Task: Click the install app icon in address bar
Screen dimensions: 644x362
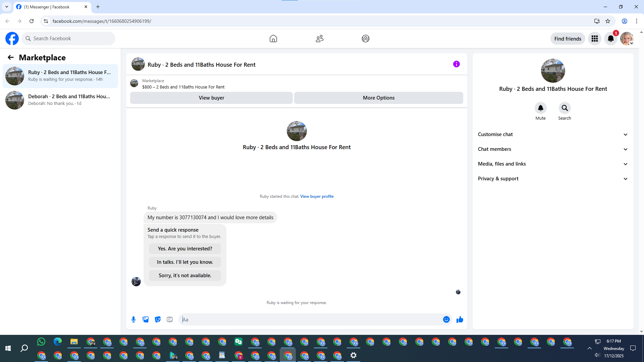Action: pyautogui.click(x=597, y=21)
